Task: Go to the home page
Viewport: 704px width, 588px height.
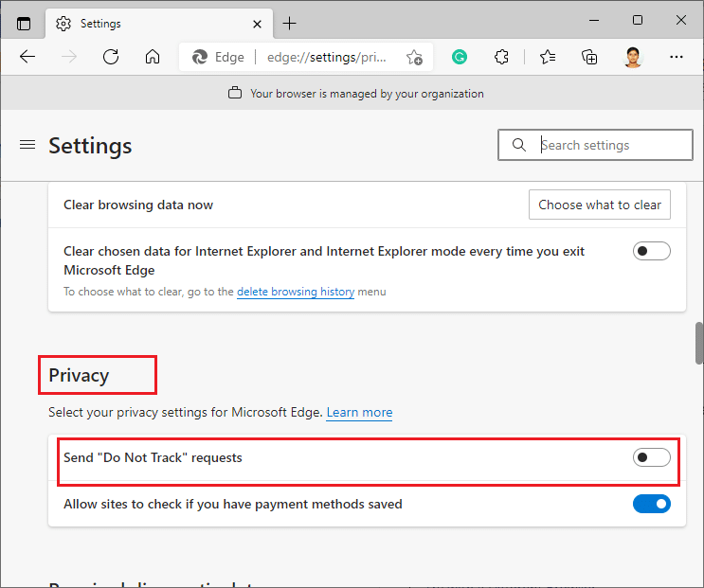Action: click(x=153, y=57)
